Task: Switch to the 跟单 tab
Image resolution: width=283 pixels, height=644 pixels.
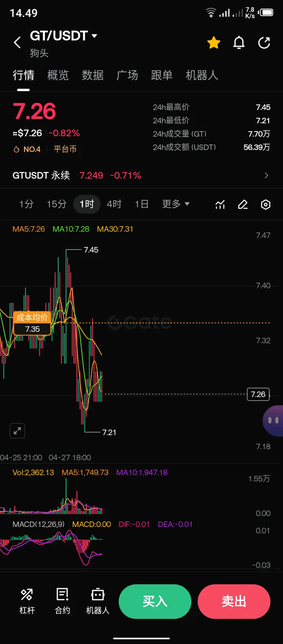Action: 162,75
